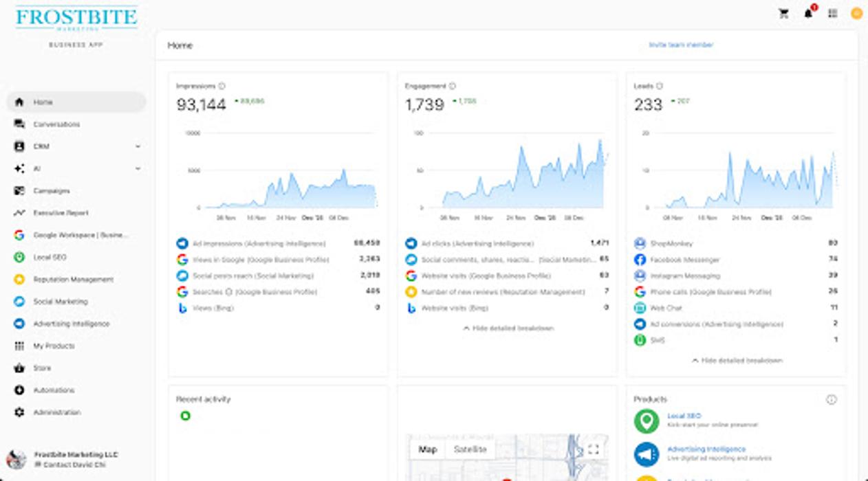Expand the CRM sidebar menu
868x481 pixels.
pyautogui.click(x=138, y=146)
